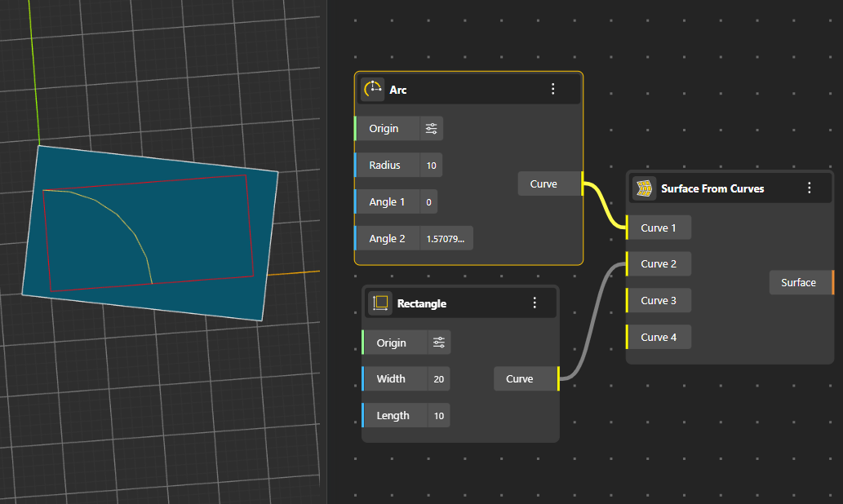
Task: Click the Rectangle Curve output port
Action: coord(558,379)
